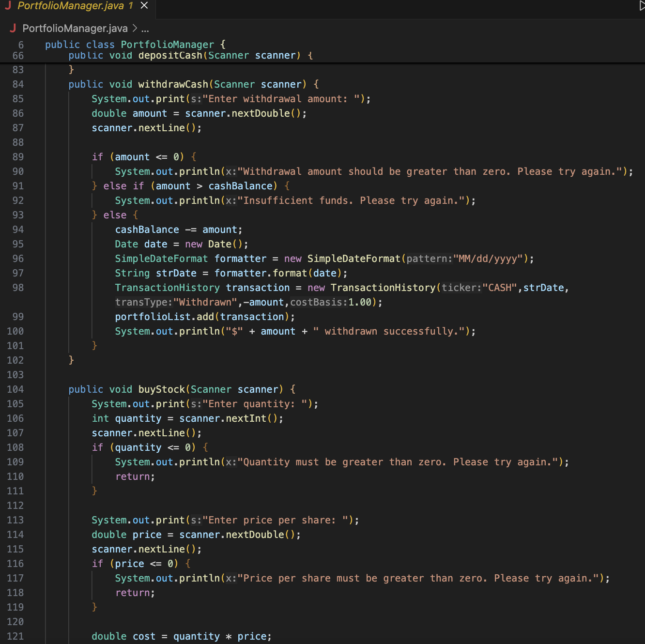The height and width of the screenshot is (644, 645).
Task: Expand the ellipsis in the breadcrumb
Action: pyautogui.click(x=145, y=29)
